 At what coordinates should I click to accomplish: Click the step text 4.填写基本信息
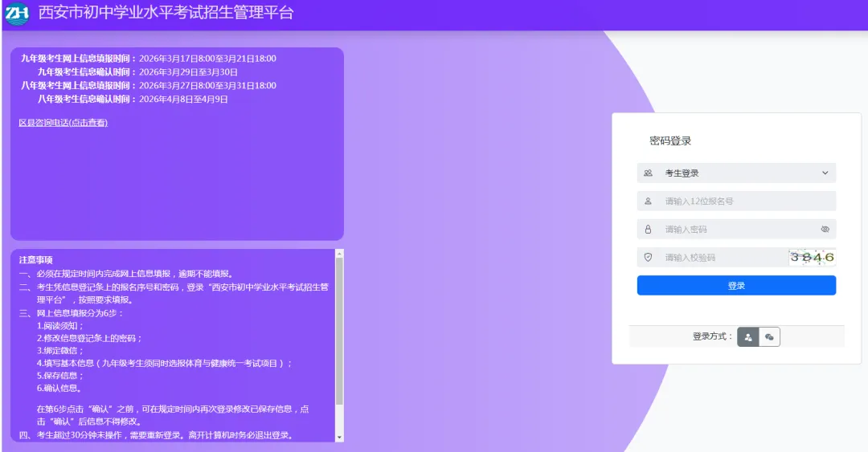point(164,364)
